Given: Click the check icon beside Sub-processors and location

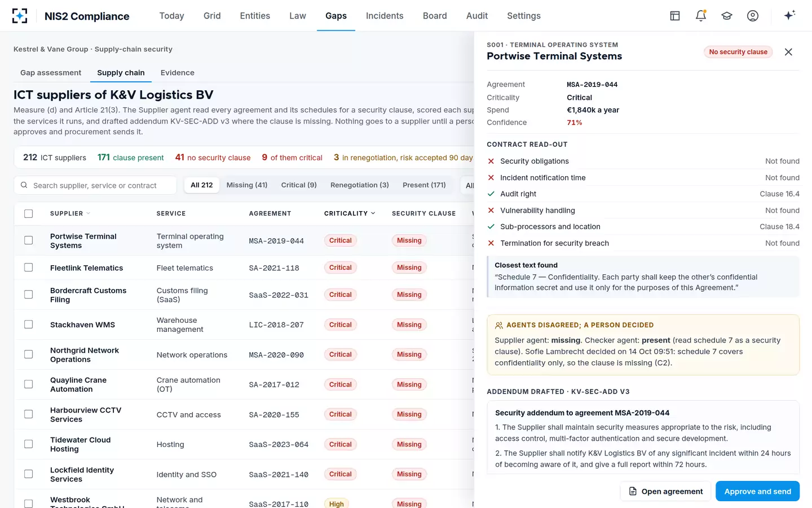Looking at the screenshot, I should point(491,226).
